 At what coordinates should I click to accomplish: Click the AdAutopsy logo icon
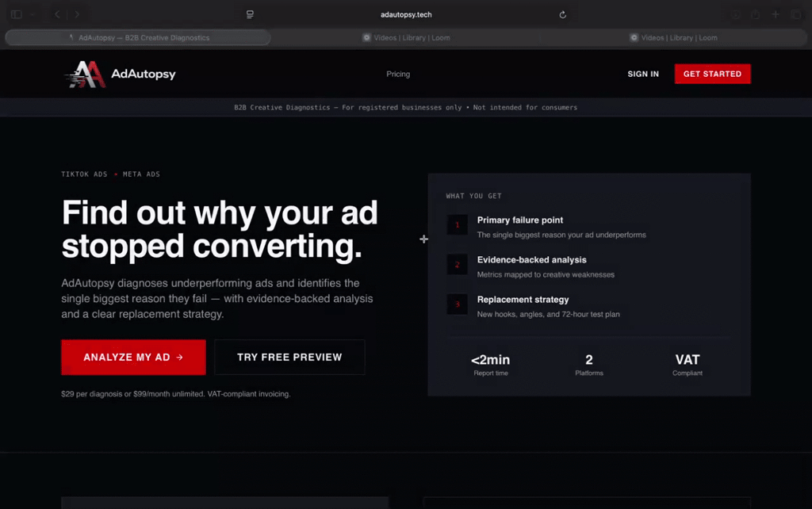(86, 74)
